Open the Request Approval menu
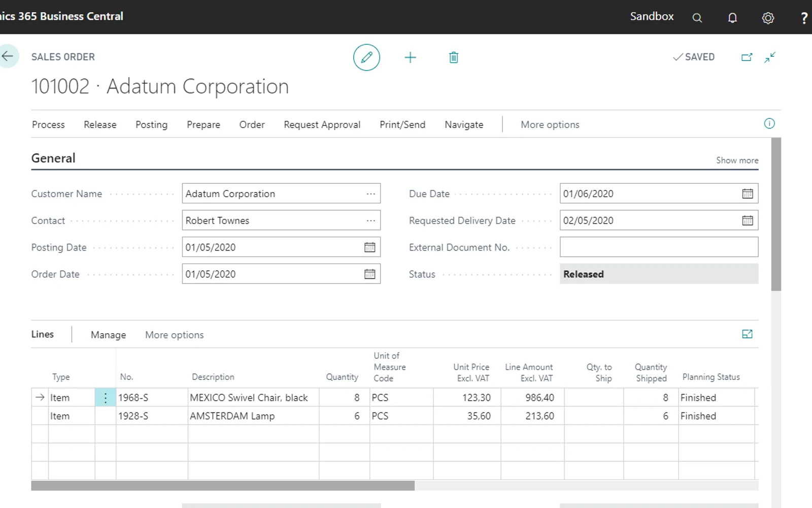 coord(322,124)
